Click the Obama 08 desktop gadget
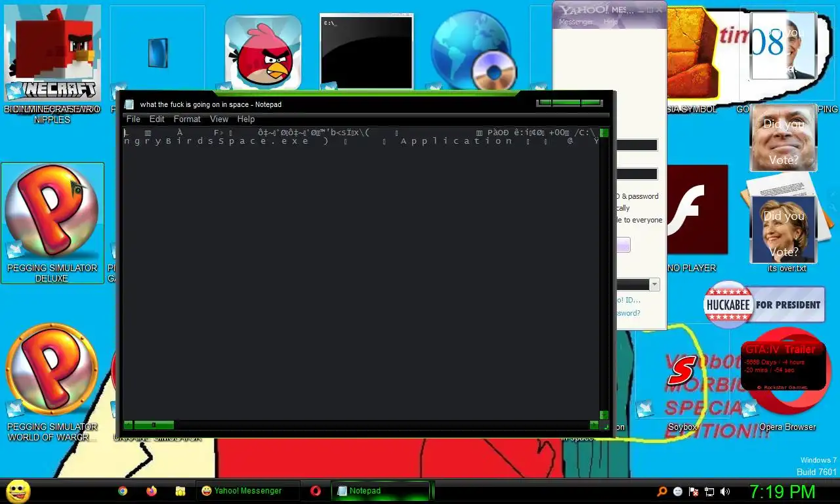 coord(783,46)
